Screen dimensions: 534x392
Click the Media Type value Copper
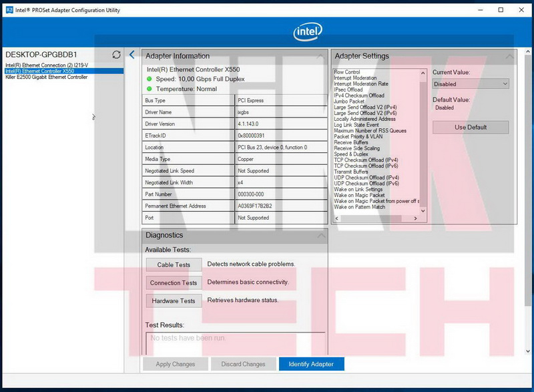tap(245, 159)
